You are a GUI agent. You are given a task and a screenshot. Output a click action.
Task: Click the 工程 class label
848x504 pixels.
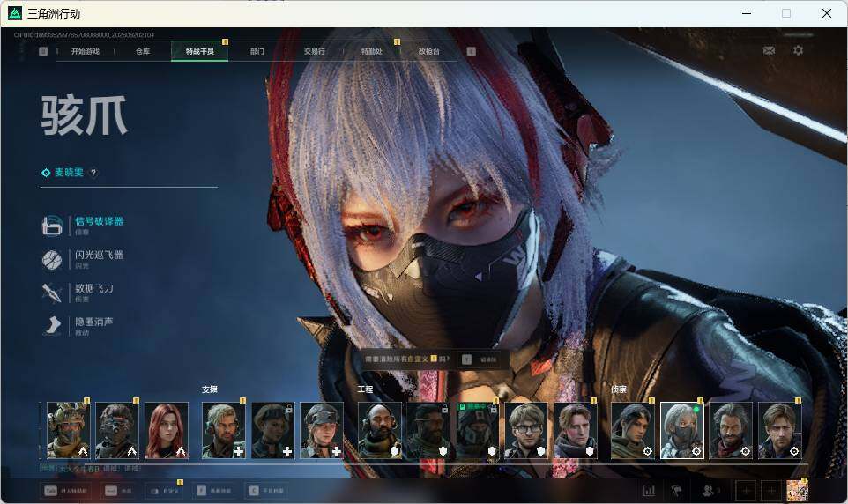(x=366, y=389)
